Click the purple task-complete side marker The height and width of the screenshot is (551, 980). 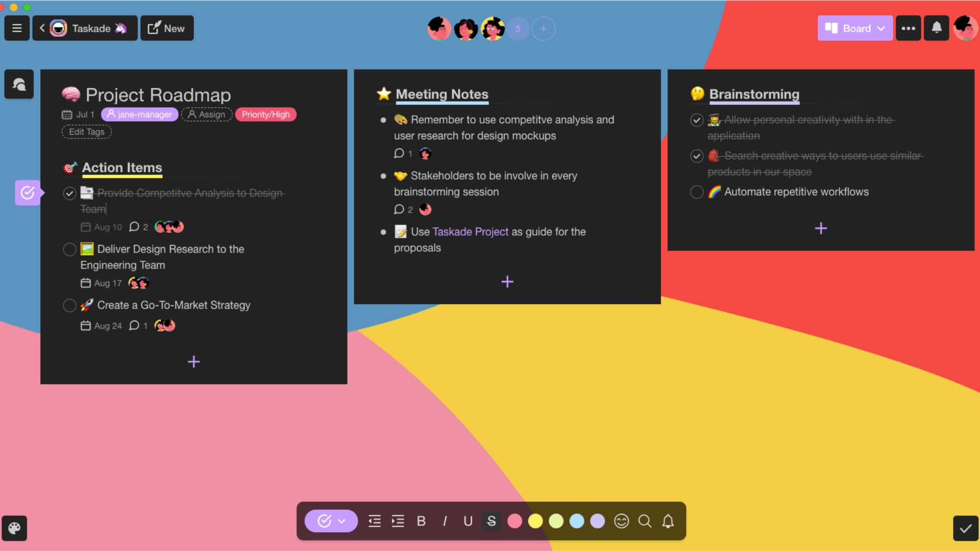click(x=28, y=193)
